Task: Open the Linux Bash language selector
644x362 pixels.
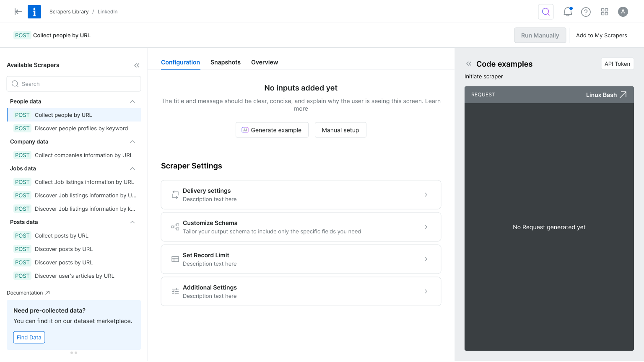Action: tap(606, 95)
